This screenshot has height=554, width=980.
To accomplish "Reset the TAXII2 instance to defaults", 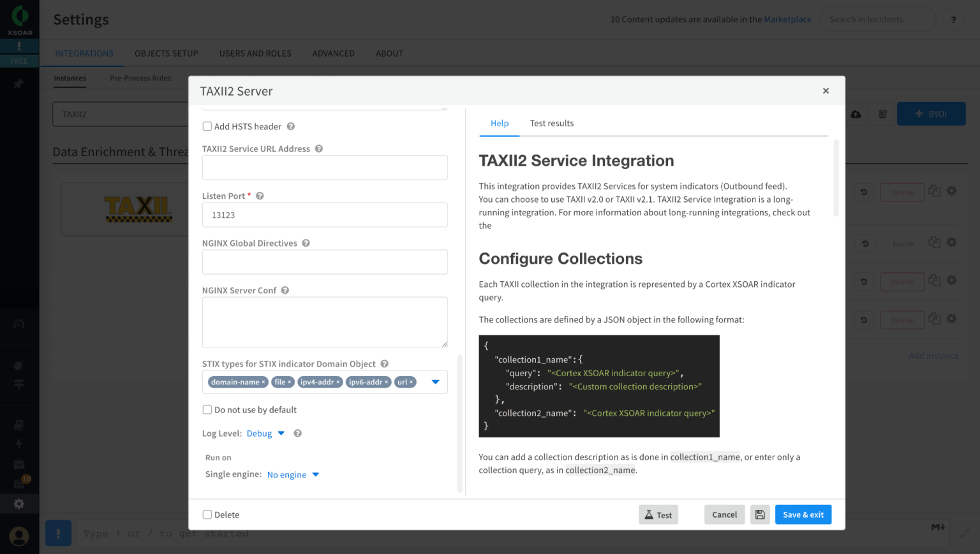I will (864, 191).
